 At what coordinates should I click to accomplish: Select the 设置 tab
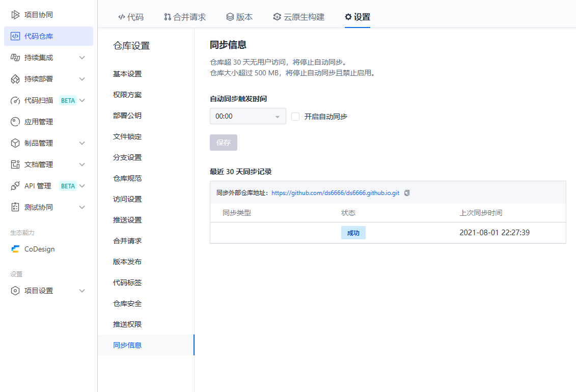pyautogui.click(x=358, y=17)
